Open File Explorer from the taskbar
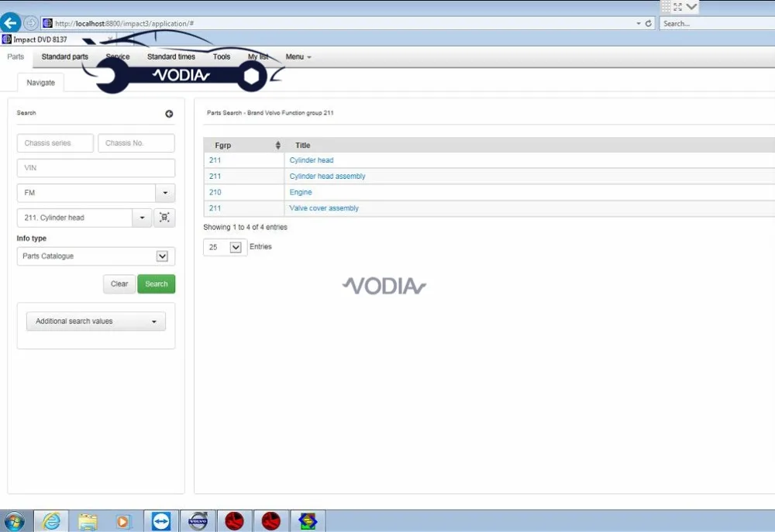This screenshot has width=775, height=532. (x=88, y=521)
